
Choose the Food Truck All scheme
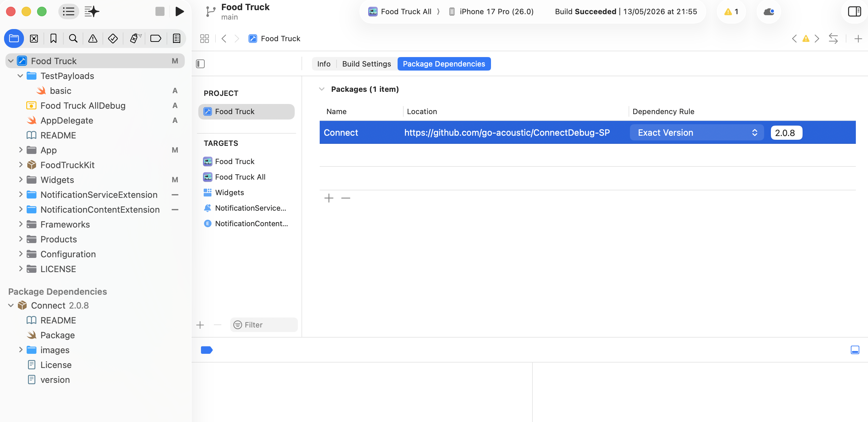tap(400, 11)
